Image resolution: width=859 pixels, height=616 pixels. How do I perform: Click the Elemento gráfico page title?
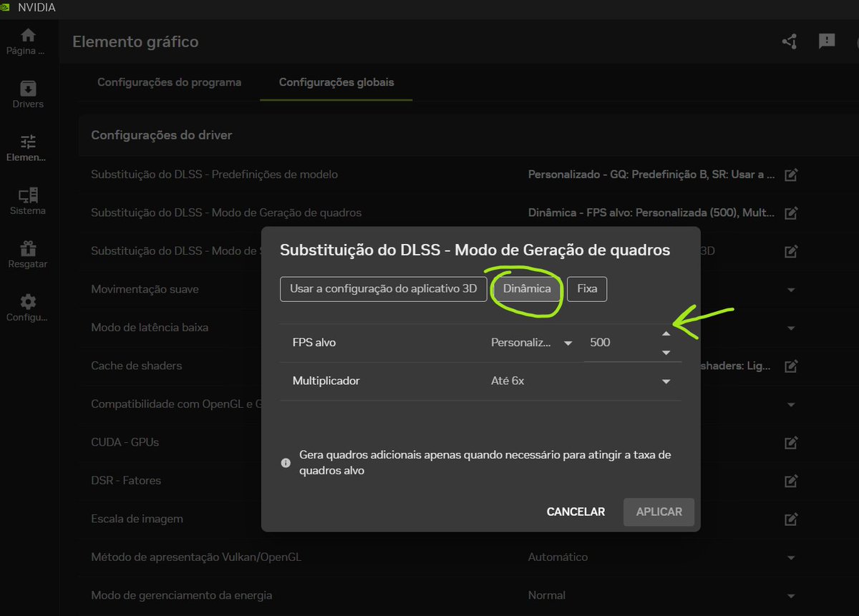point(135,41)
